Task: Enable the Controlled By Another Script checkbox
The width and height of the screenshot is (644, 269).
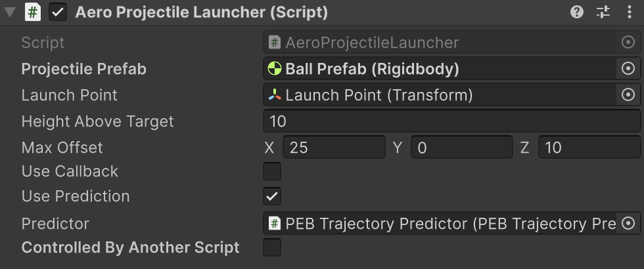Action: tap(272, 247)
